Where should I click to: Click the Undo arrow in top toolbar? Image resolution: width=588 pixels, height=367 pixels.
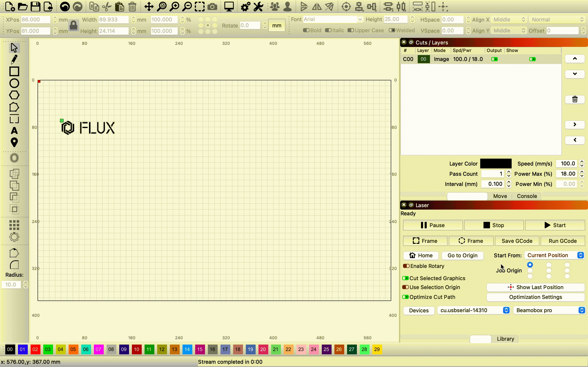tap(65, 7)
